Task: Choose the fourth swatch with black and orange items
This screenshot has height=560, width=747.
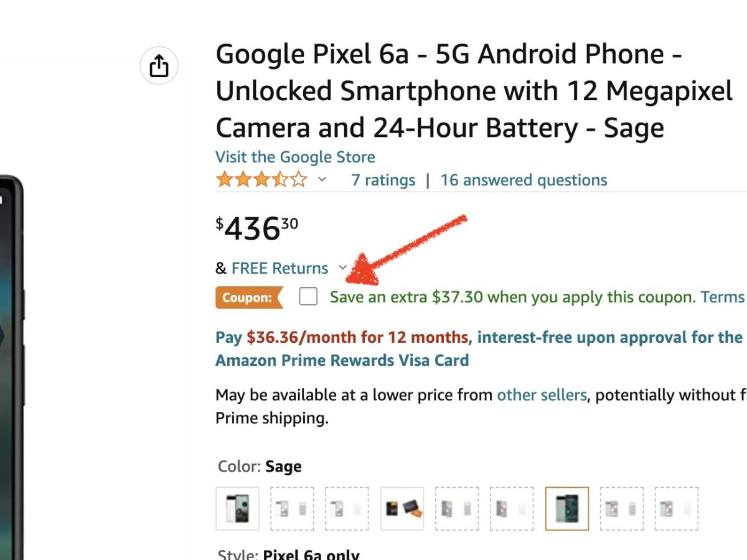Action: (402, 508)
